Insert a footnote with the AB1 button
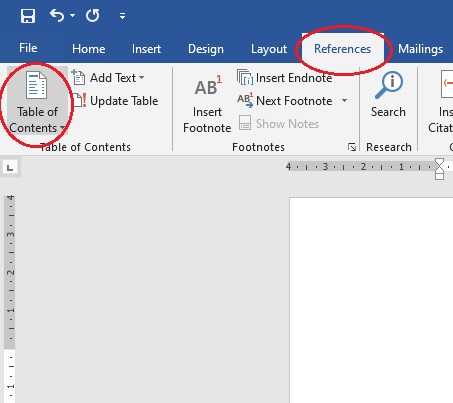The image size is (453, 403). [x=207, y=104]
